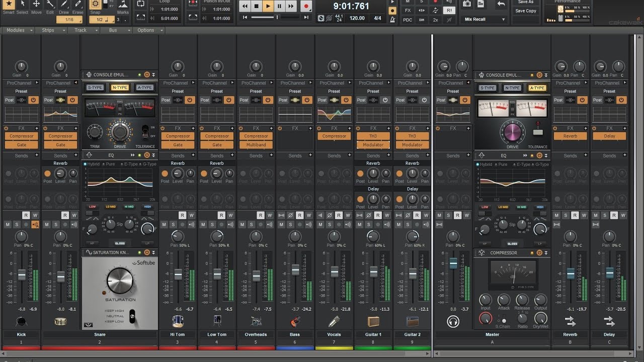
Task: Click the microphone icon on the Vocals track
Action: (x=334, y=321)
